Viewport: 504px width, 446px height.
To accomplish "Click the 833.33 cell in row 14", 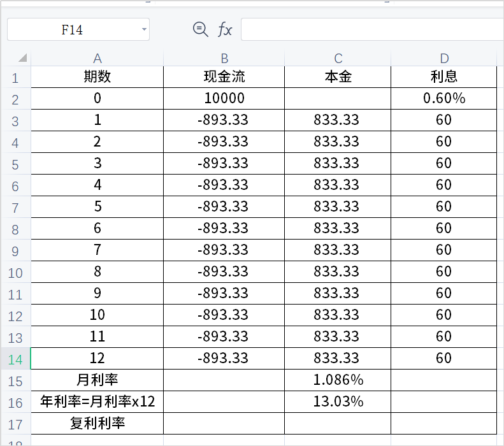I will click(338, 358).
